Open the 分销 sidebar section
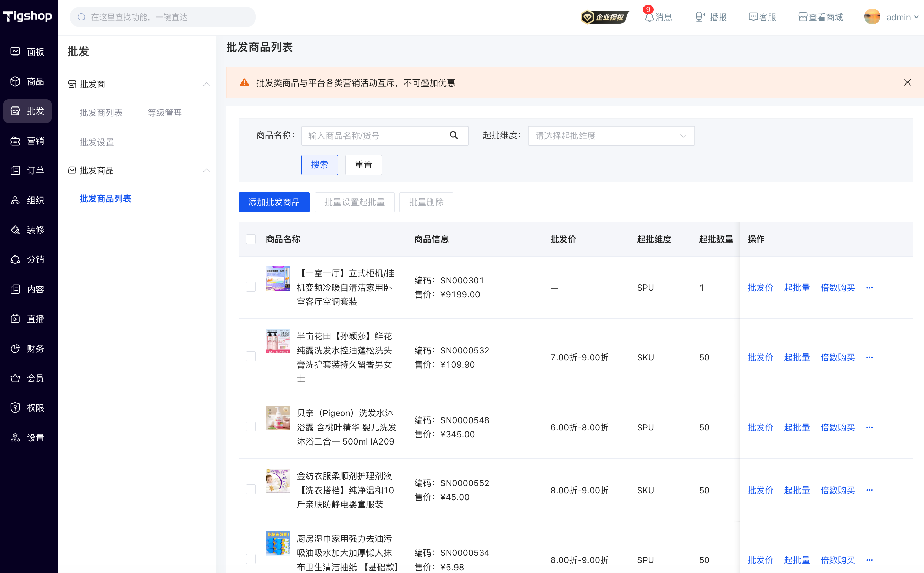The image size is (924, 573). (27, 260)
